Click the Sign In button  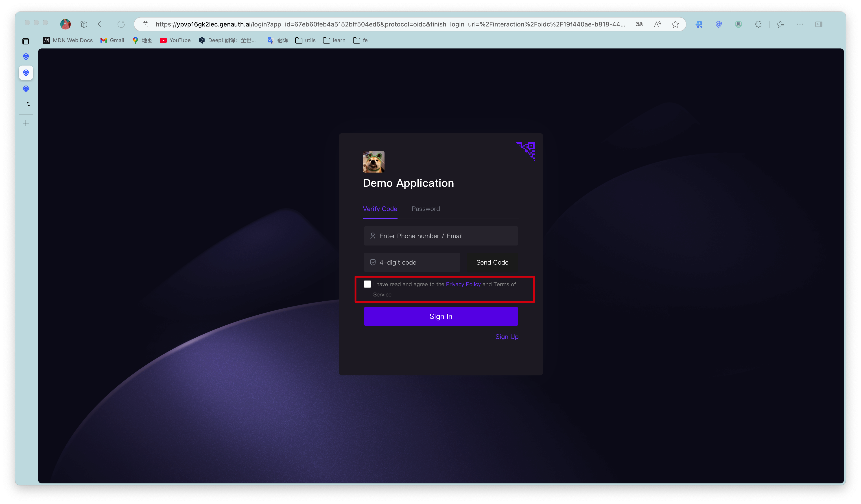[441, 316]
